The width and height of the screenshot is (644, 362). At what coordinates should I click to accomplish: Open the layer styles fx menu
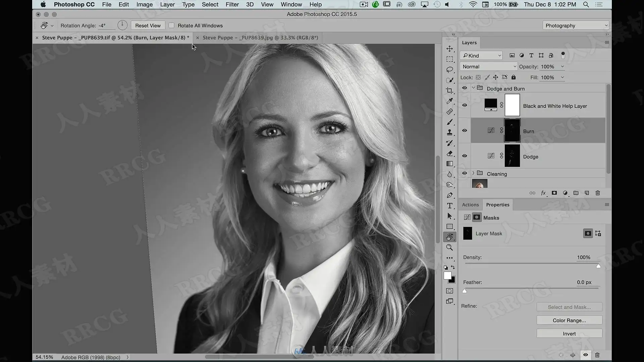point(543,193)
